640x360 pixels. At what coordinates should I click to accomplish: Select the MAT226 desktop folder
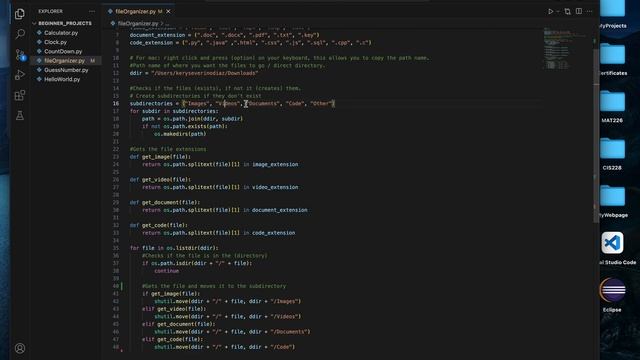(612, 107)
